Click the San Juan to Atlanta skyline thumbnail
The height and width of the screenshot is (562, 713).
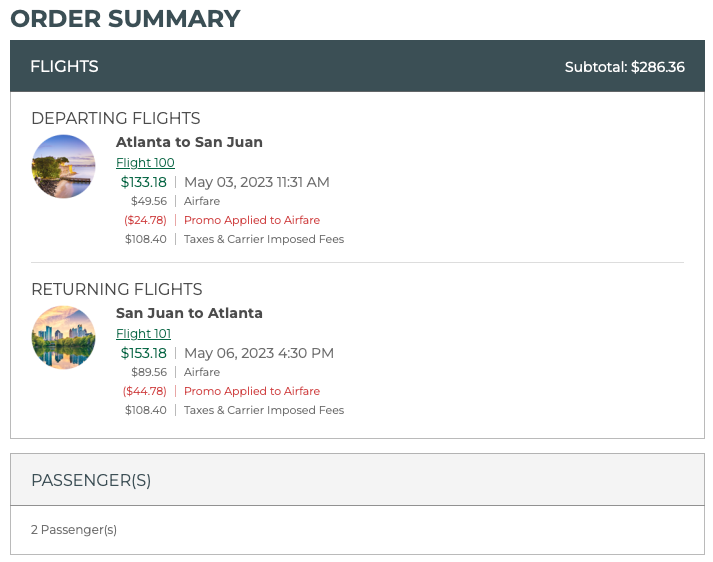click(x=63, y=337)
